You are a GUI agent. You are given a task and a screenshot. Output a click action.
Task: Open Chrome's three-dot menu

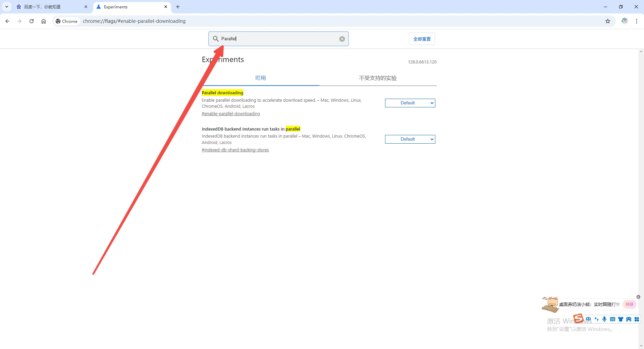click(x=636, y=21)
